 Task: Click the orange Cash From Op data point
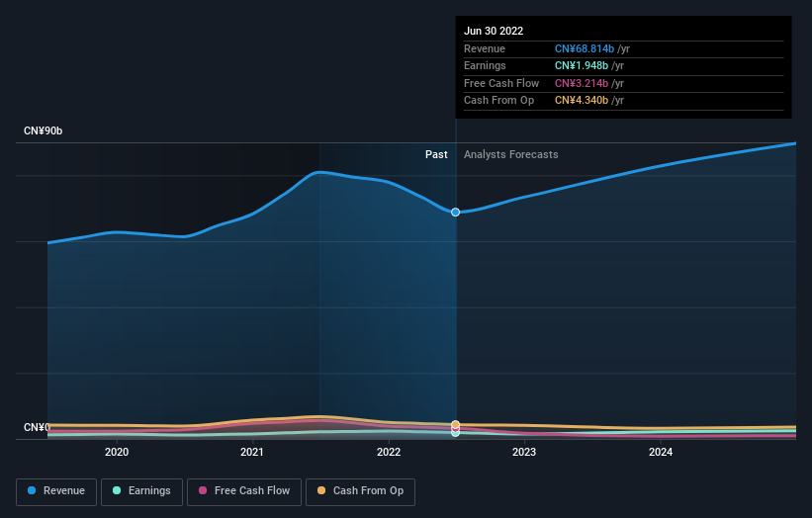(x=455, y=424)
